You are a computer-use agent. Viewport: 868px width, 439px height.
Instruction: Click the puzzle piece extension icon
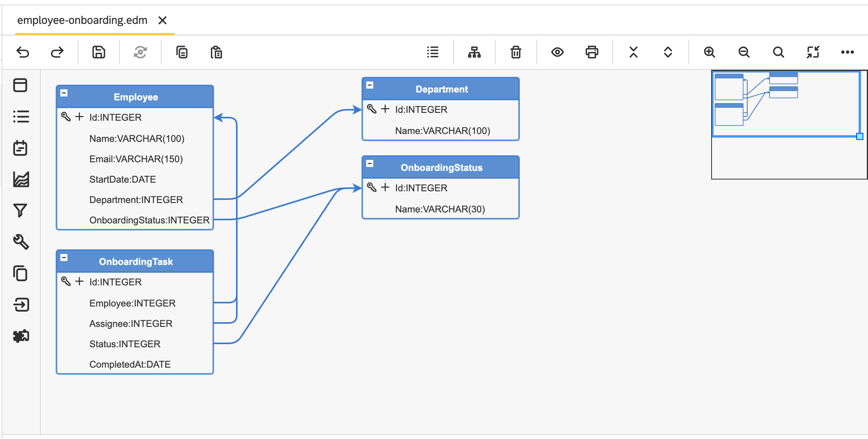pyautogui.click(x=20, y=336)
